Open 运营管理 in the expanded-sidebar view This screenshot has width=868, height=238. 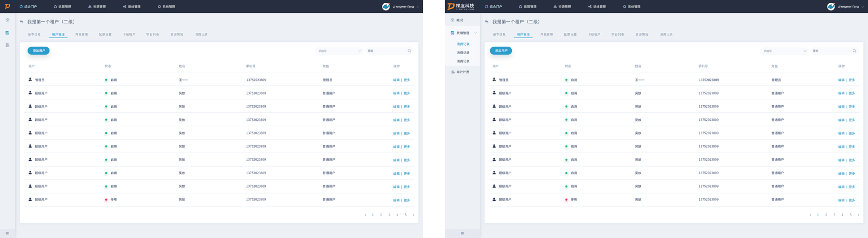pos(528,7)
